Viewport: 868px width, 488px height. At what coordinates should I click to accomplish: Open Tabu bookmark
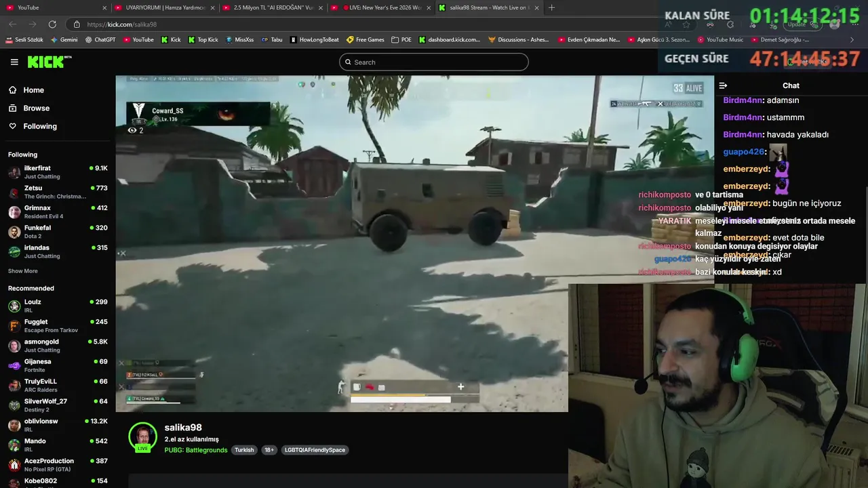tap(272, 40)
